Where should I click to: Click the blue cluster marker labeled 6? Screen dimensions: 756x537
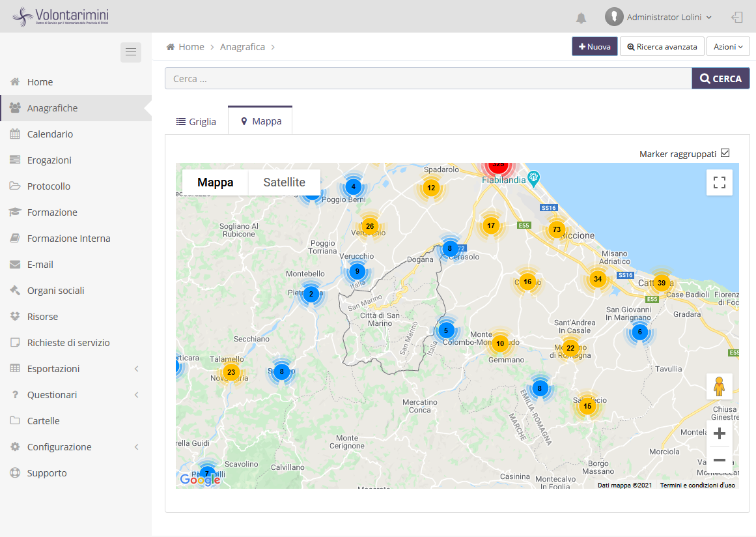click(640, 332)
